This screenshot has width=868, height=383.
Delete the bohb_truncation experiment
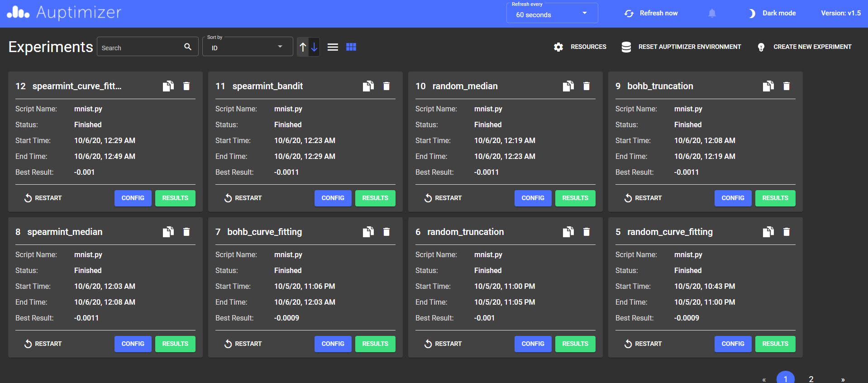click(787, 86)
